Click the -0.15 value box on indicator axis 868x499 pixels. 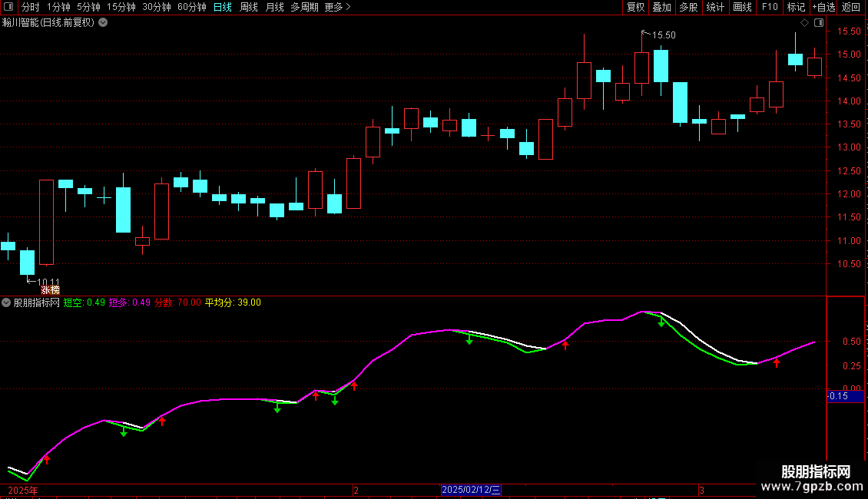(x=845, y=396)
